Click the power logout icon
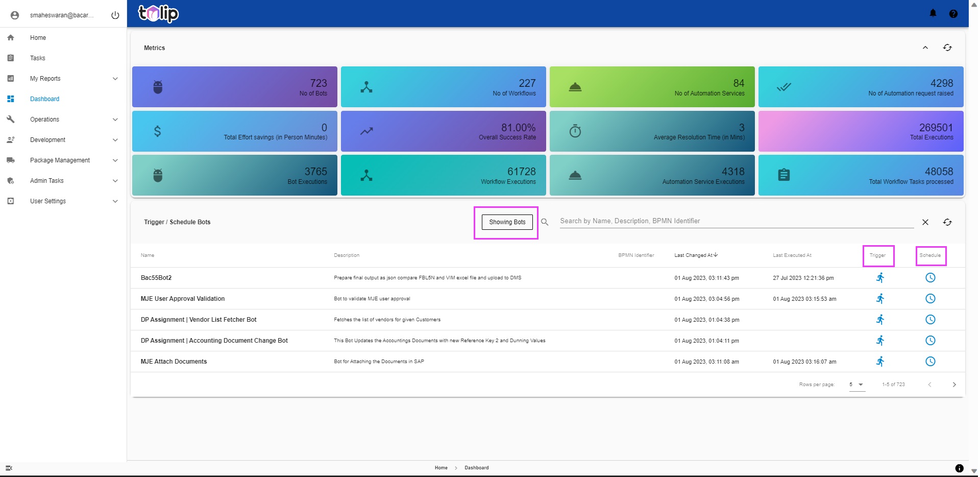 click(x=115, y=15)
